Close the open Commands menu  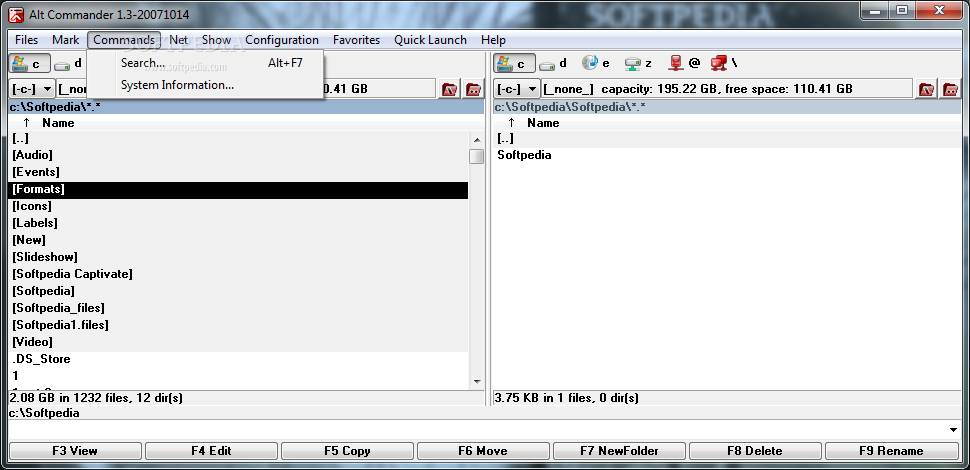124,40
